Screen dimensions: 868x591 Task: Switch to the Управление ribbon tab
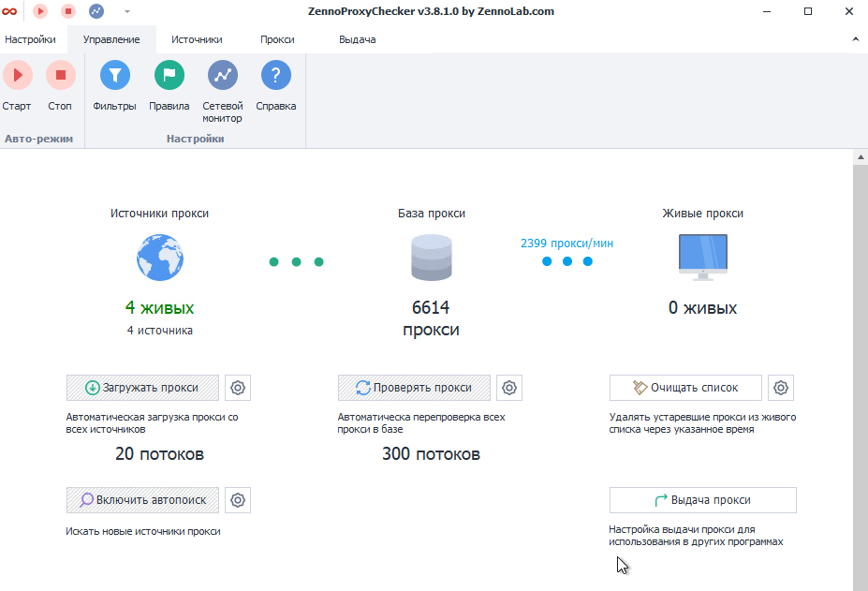point(111,39)
